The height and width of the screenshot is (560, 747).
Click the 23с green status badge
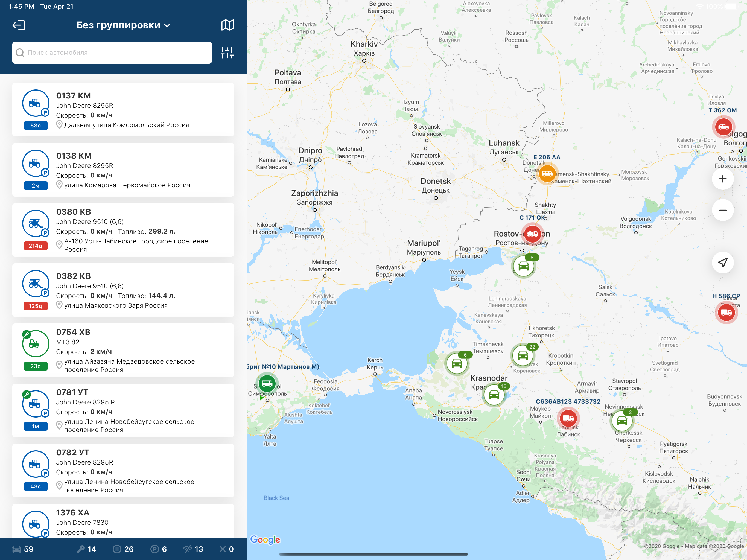(36, 366)
